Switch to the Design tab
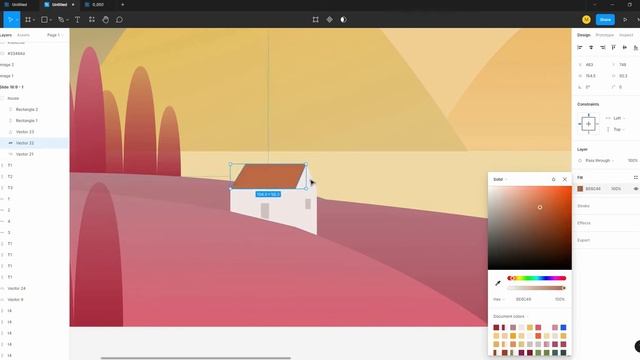Image resolution: width=640 pixels, height=360 pixels. [584, 35]
